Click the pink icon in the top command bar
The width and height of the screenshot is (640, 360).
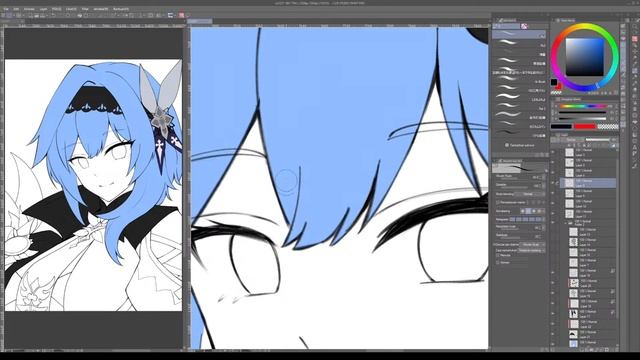(x=182, y=15)
